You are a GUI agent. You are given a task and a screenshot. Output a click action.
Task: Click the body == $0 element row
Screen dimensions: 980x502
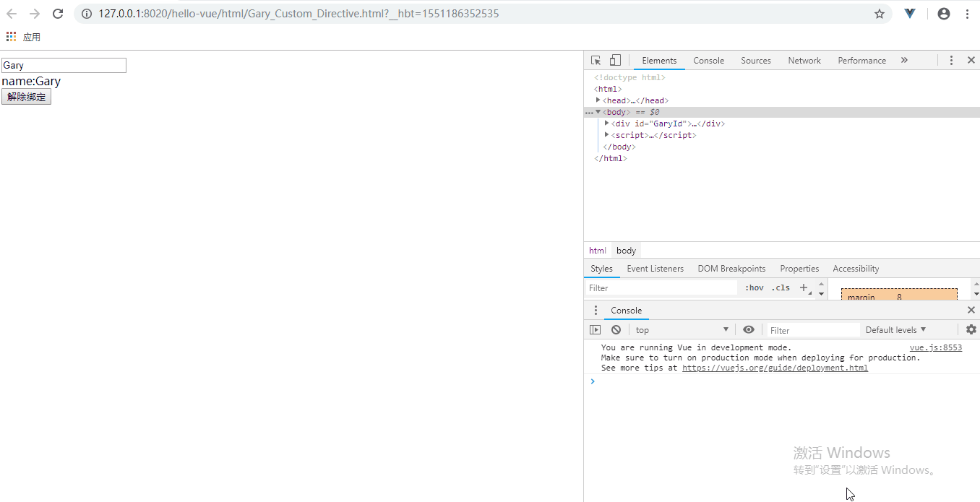(x=782, y=112)
